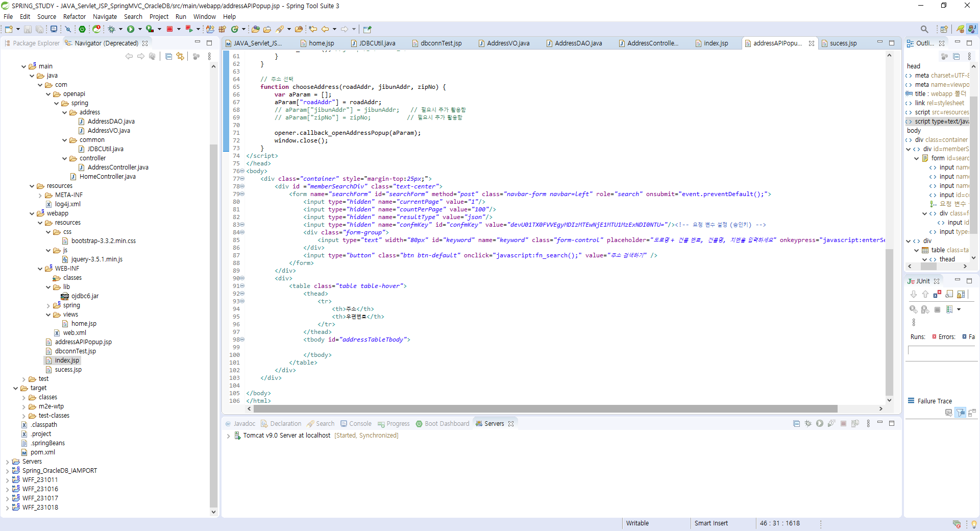The image size is (980, 531).
Task: Click Show Failures Only icon in JUnit
Action: click(937, 294)
